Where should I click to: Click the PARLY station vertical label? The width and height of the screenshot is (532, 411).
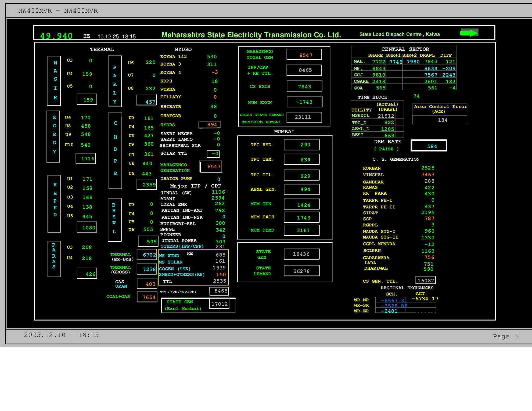point(115,81)
